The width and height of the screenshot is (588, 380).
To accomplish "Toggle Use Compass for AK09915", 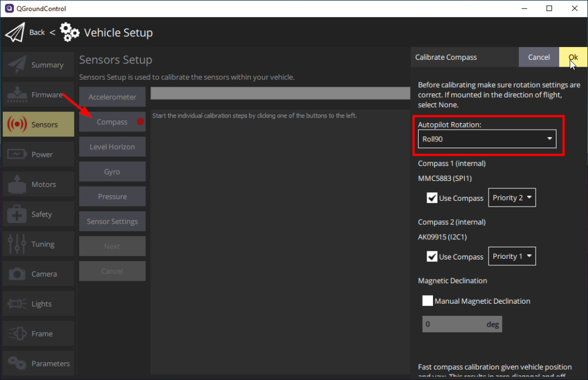I will 432,257.
